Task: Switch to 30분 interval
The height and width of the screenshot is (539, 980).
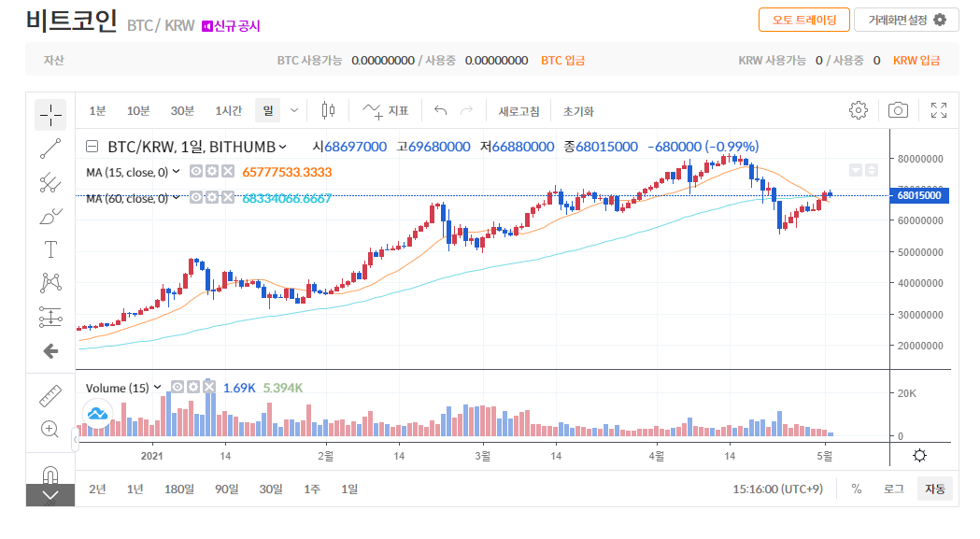Action: pos(182,110)
